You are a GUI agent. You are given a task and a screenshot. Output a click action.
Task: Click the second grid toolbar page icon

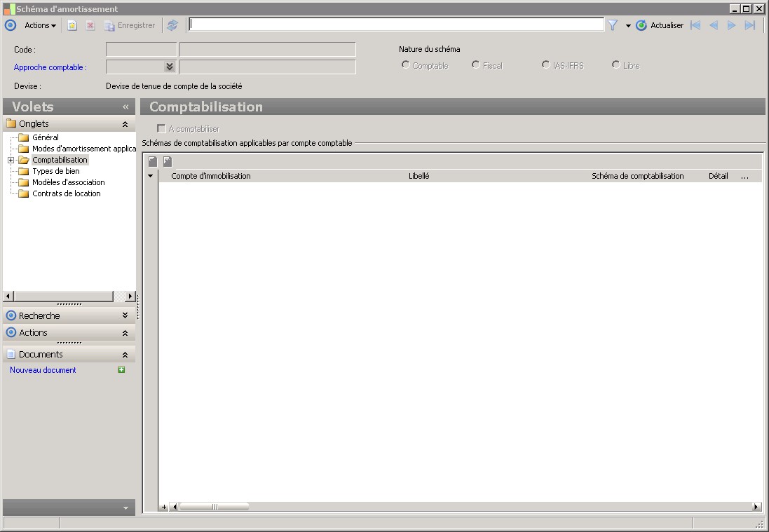(x=168, y=161)
